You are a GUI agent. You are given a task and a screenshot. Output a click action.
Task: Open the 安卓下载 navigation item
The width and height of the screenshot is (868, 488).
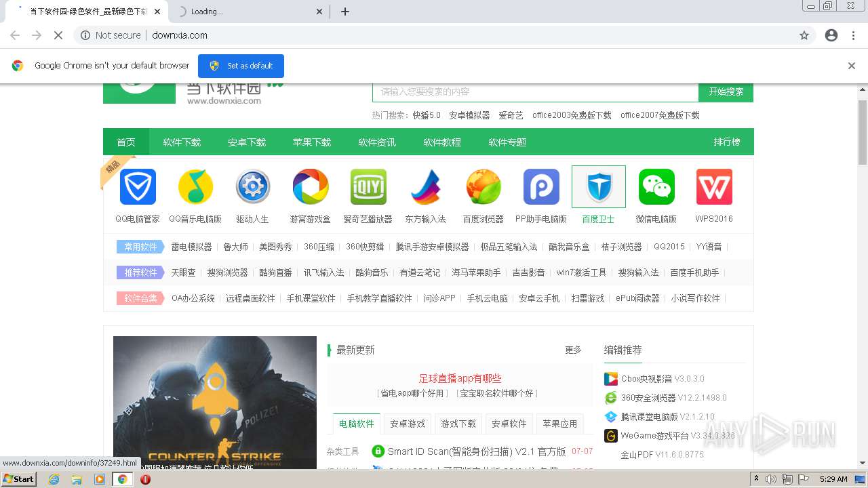247,142
